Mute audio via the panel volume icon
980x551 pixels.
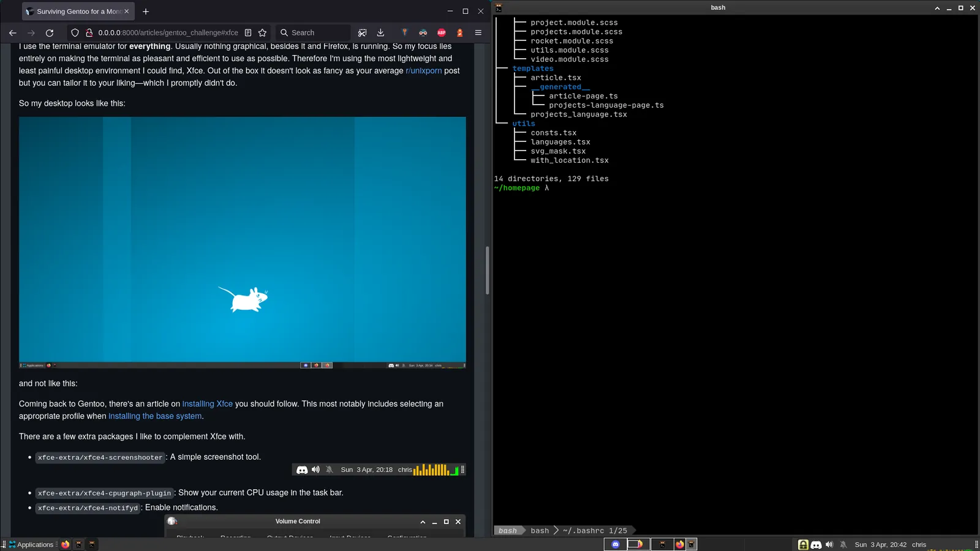point(829,545)
